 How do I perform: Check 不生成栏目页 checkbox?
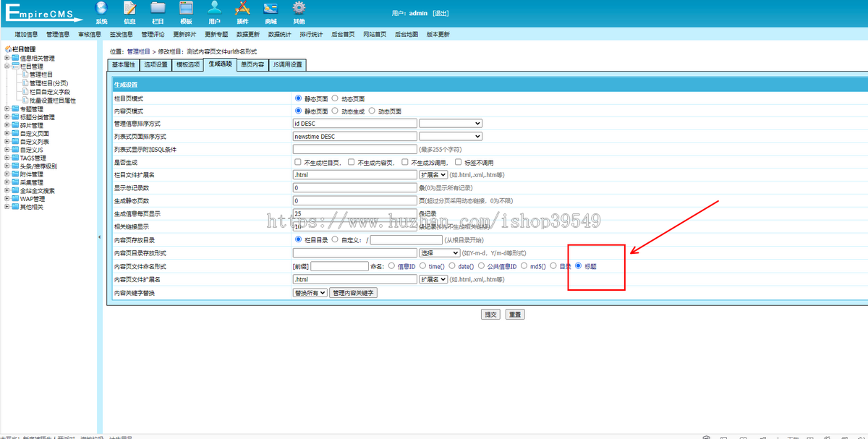point(298,162)
